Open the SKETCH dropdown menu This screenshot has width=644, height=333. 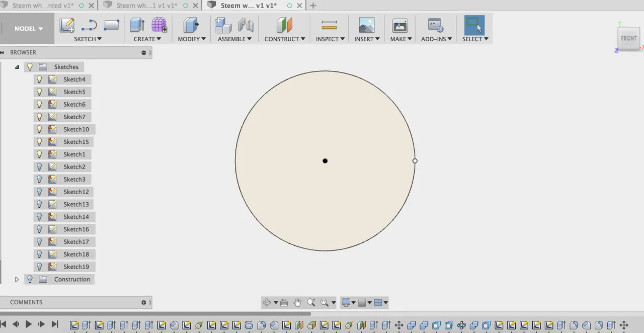(x=88, y=39)
